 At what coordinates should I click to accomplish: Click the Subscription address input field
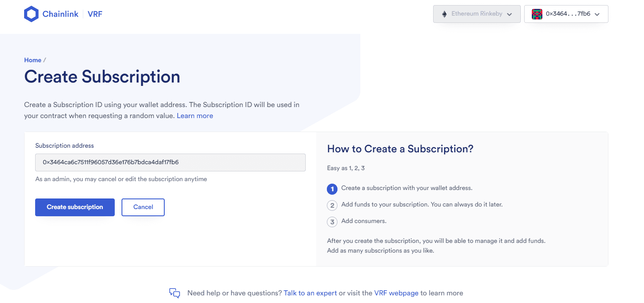click(x=170, y=163)
